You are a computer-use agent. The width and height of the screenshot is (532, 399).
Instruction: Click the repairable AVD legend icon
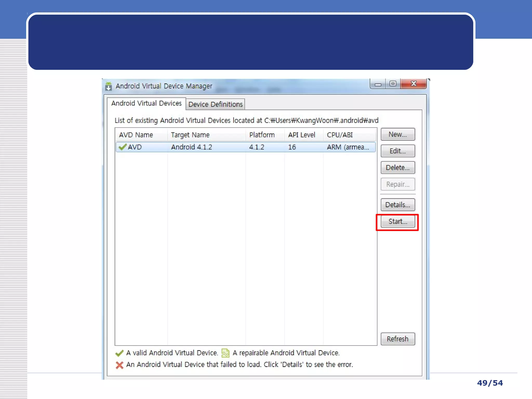click(225, 353)
